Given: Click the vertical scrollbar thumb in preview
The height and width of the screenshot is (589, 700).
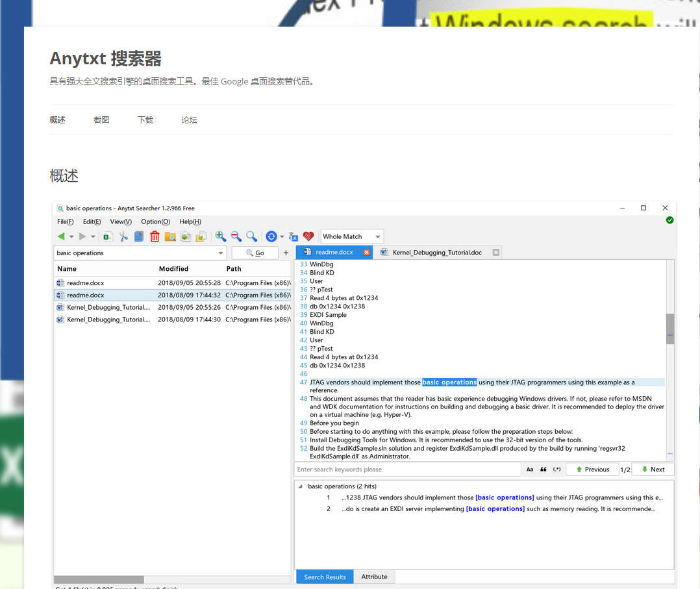Looking at the screenshot, I should click(670, 329).
